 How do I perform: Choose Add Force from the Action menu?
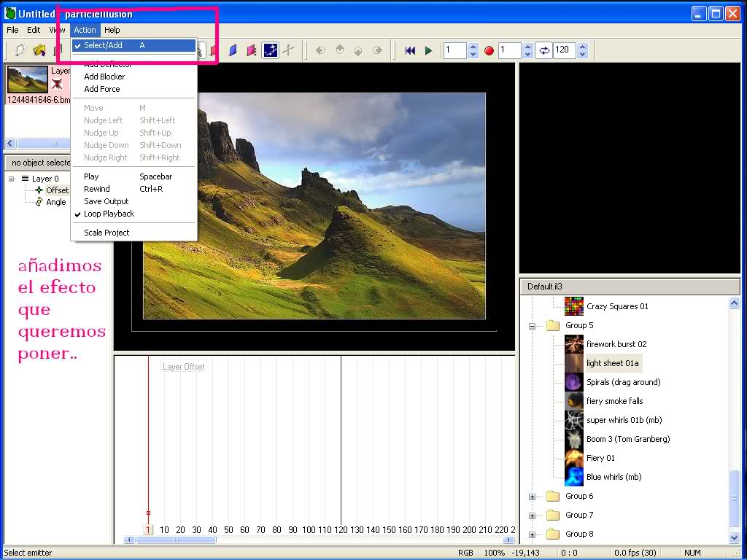tap(134, 88)
